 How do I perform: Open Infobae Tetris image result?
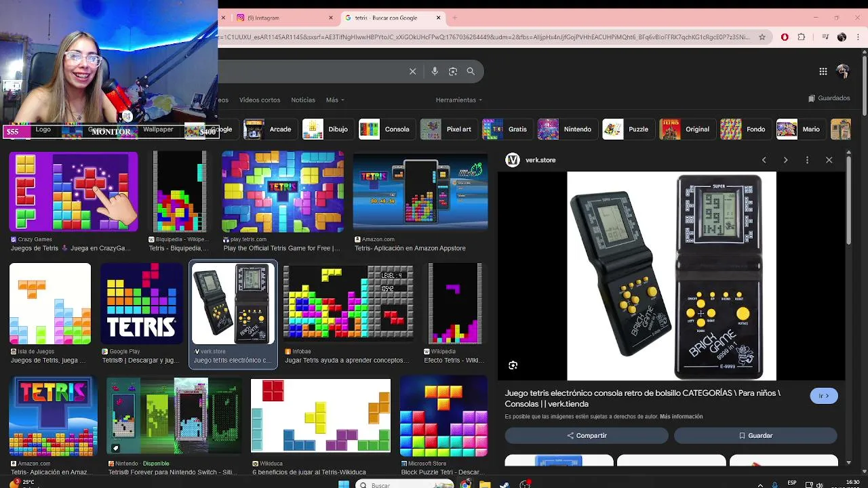pyautogui.click(x=348, y=304)
